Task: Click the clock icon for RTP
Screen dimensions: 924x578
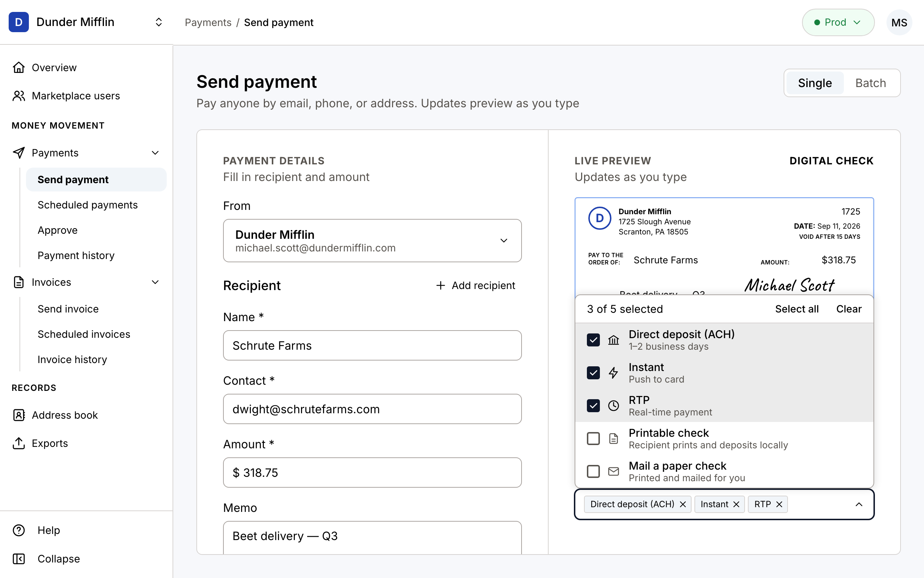Action: (614, 406)
